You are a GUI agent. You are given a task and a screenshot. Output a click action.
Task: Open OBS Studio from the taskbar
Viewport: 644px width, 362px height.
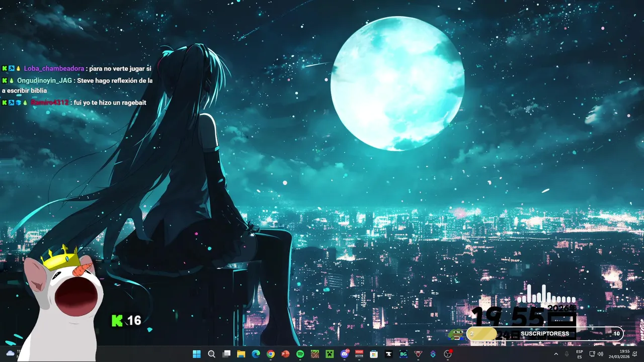(x=448, y=354)
